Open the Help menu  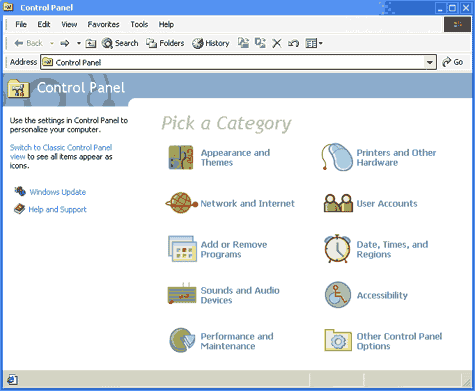(166, 24)
